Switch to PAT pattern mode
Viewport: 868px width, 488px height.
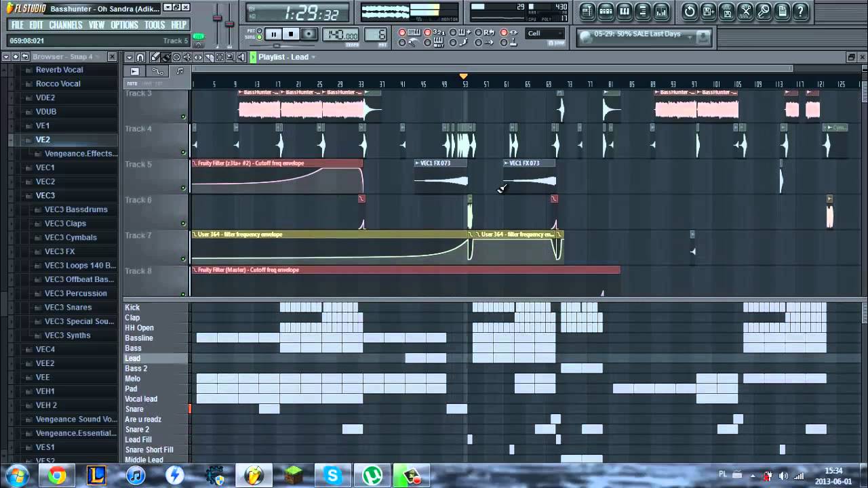[259, 30]
